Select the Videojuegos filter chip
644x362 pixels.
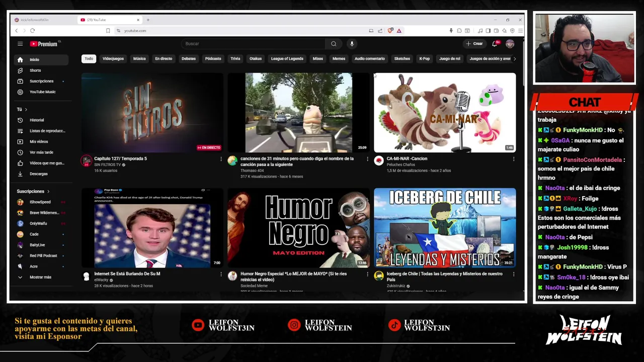pyautogui.click(x=113, y=59)
